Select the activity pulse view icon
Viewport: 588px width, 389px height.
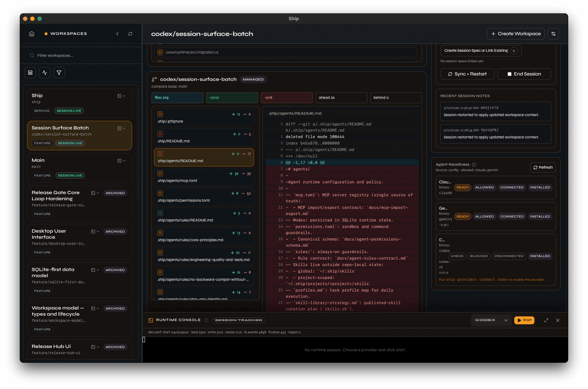(44, 72)
